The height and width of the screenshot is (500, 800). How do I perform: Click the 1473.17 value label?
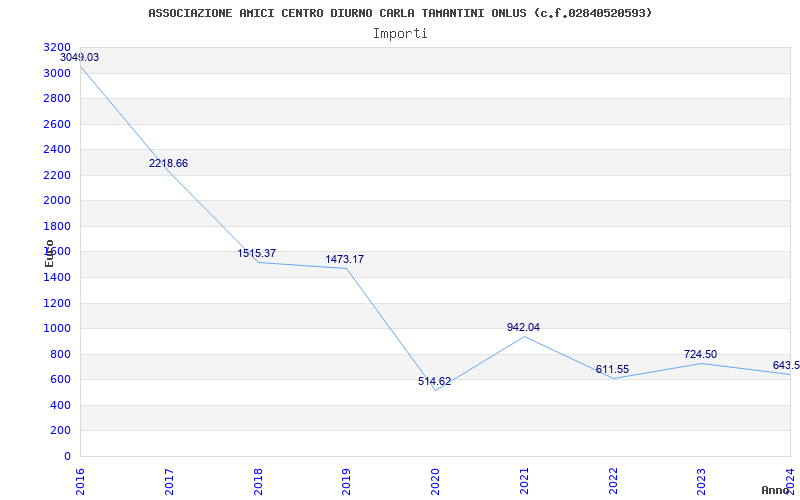344,259
